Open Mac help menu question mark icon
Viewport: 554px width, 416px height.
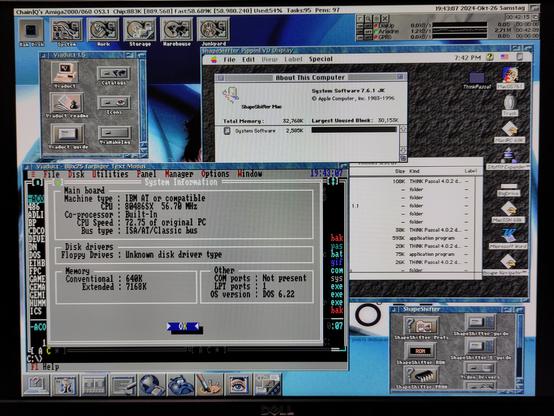490,57
